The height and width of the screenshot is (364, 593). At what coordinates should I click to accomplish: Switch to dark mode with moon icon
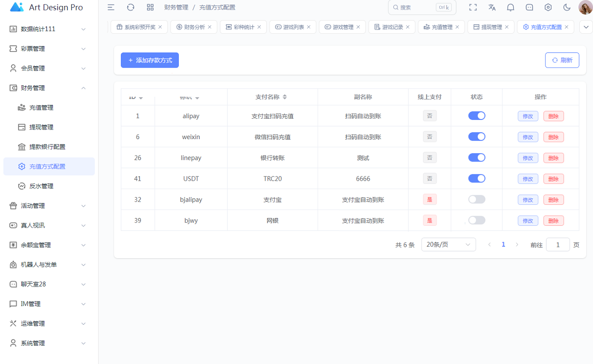pos(567,7)
